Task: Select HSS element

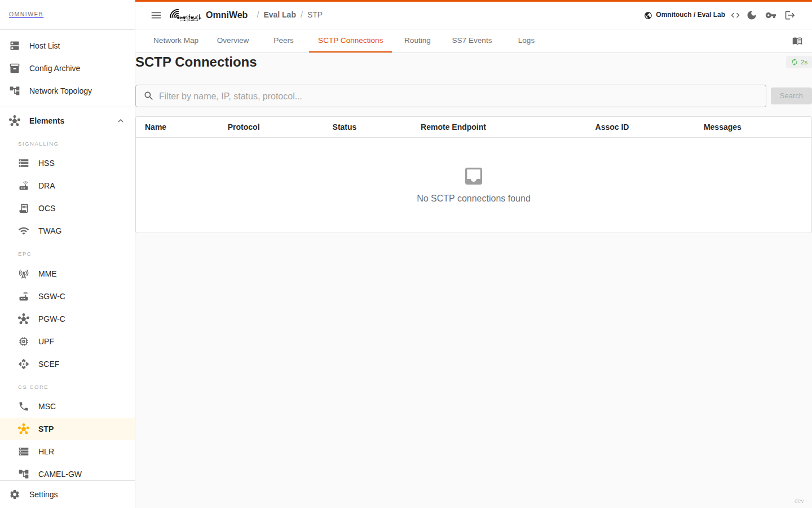Action: tap(68, 163)
